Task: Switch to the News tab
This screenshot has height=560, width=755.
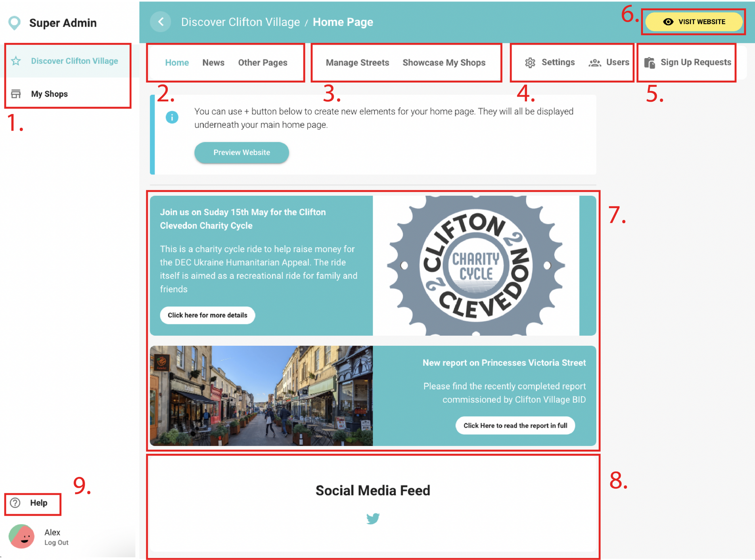Action: point(213,63)
